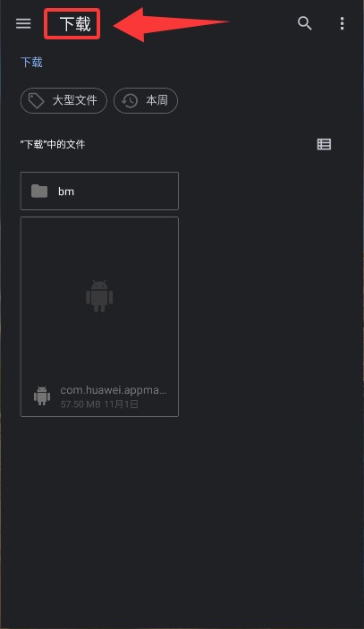This screenshot has height=629, width=364.
Task: Click the small Android icon beside com.huawei file
Action: tap(42, 396)
